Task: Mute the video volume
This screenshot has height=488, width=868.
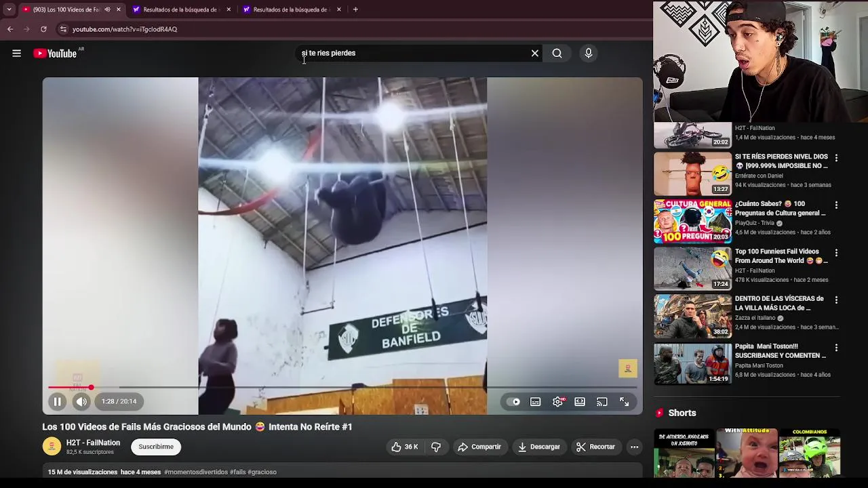Action: (81, 402)
